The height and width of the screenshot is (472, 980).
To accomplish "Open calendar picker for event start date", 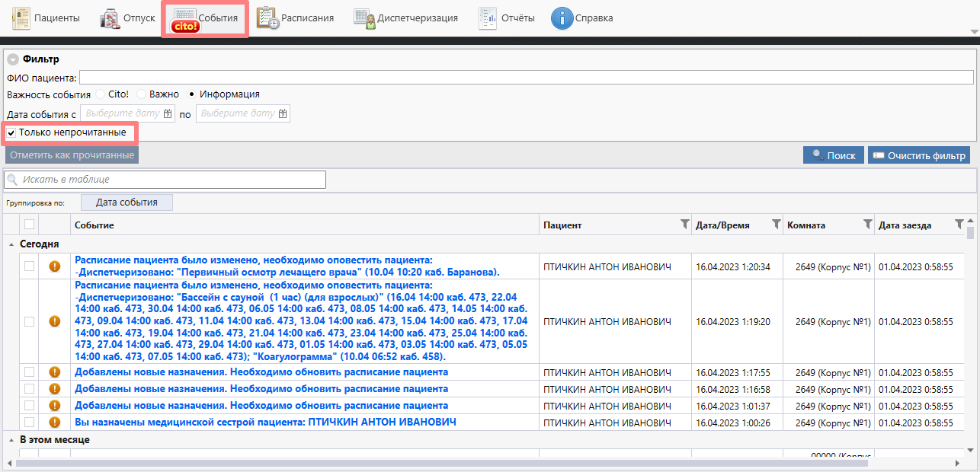I will coord(168,113).
